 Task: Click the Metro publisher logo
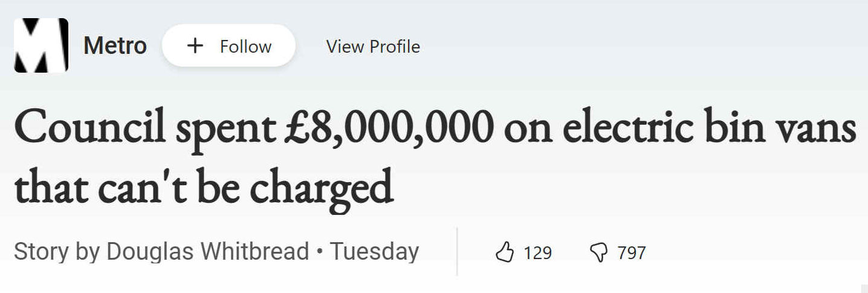(x=41, y=45)
